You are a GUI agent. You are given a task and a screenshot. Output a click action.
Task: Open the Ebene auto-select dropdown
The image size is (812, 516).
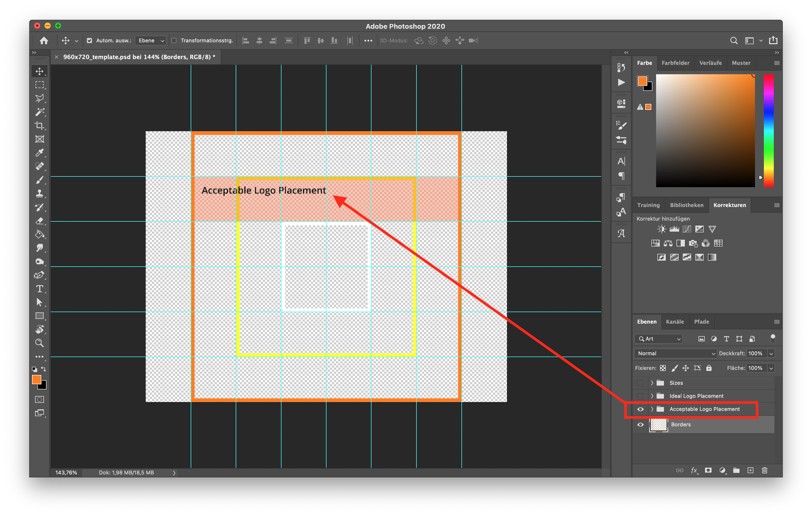(150, 41)
